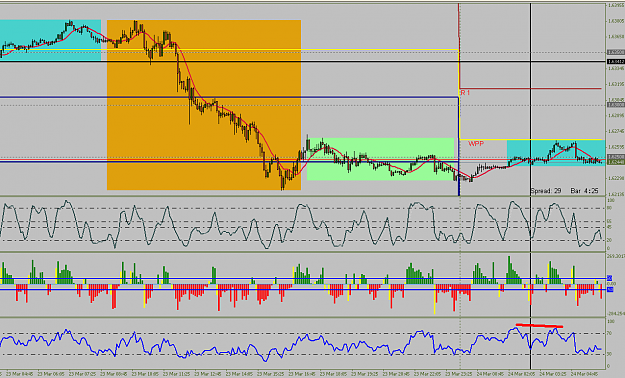The image size is (625, 378).
Task: Click the Spread: 29 readout
Action: (546, 191)
